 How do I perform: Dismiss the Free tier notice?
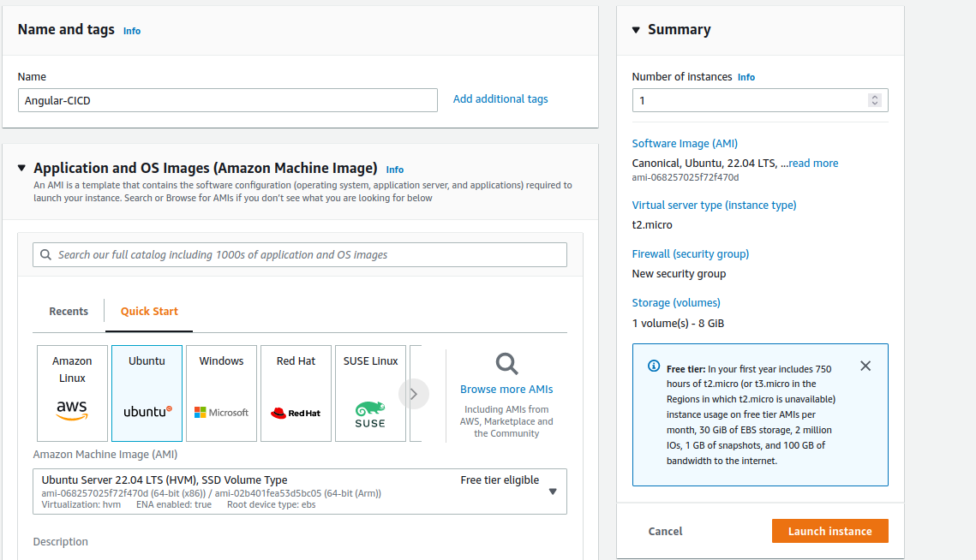(865, 365)
